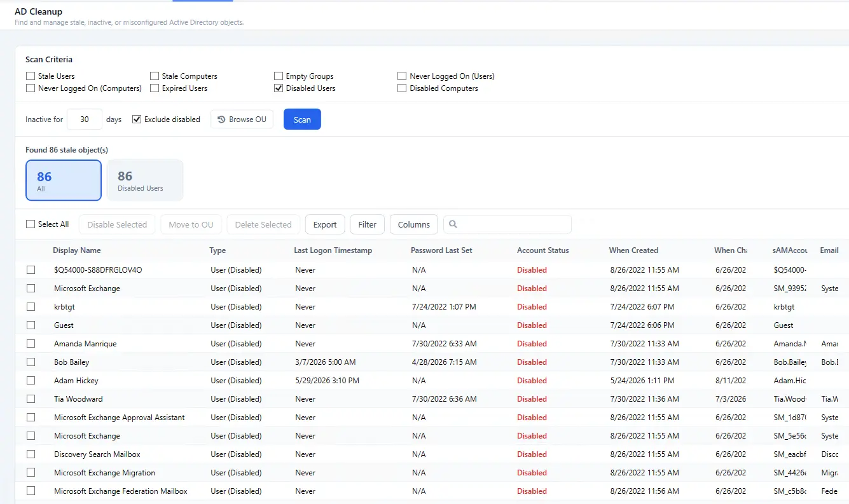Sort by When Created column

click(633, 250)
